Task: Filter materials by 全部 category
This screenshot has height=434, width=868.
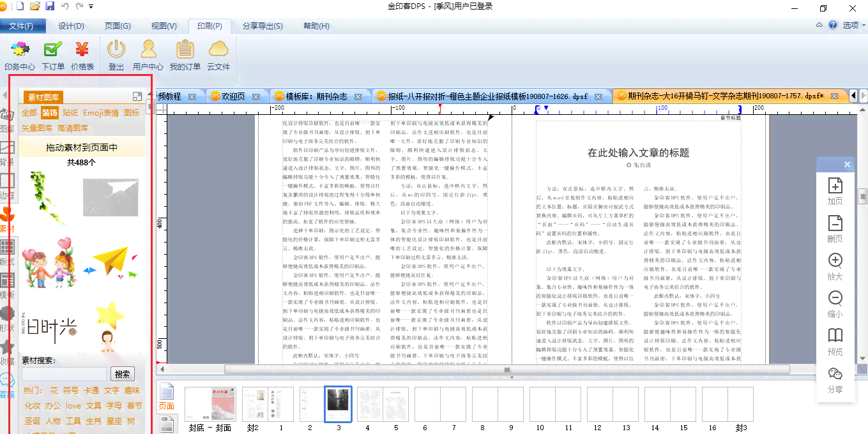Action: [29, 113]
